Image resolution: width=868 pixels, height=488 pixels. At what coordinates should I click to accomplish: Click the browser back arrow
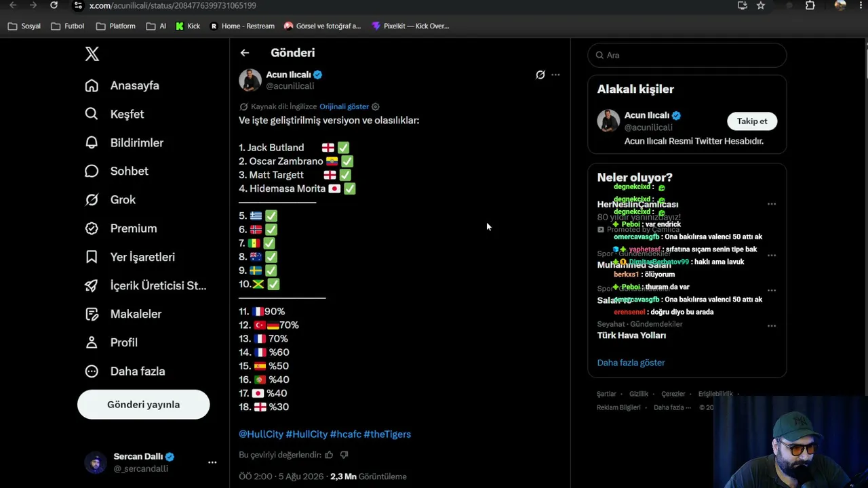point(13,5)
